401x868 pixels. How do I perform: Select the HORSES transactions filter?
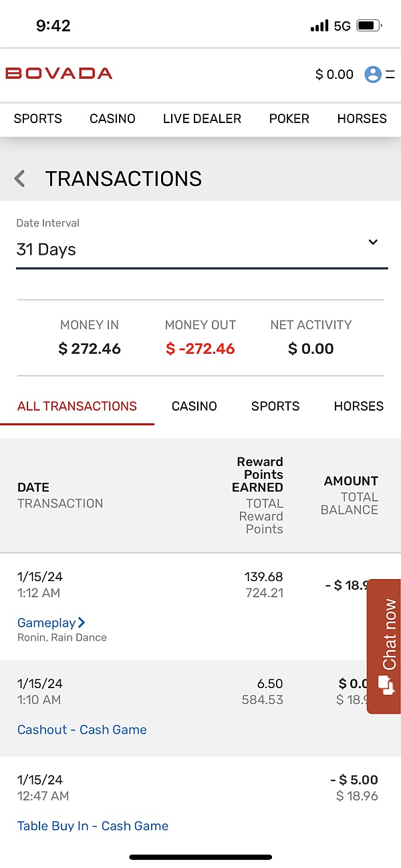pos(358,406)
